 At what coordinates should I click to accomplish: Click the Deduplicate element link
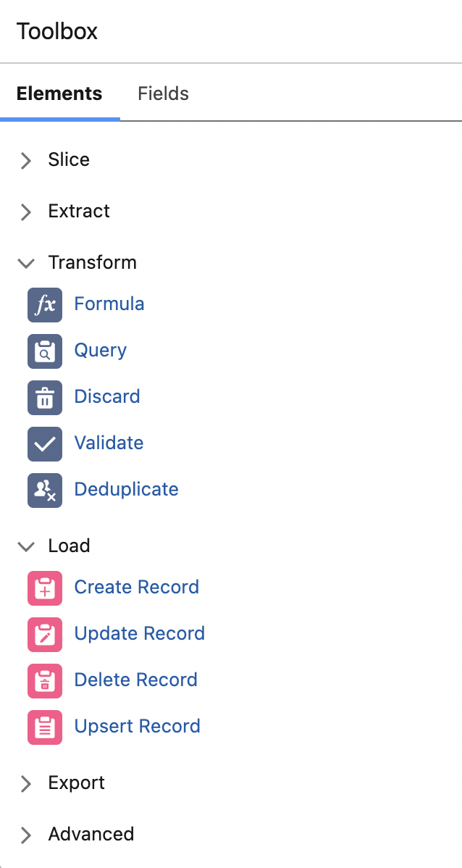tap(126, 490)
